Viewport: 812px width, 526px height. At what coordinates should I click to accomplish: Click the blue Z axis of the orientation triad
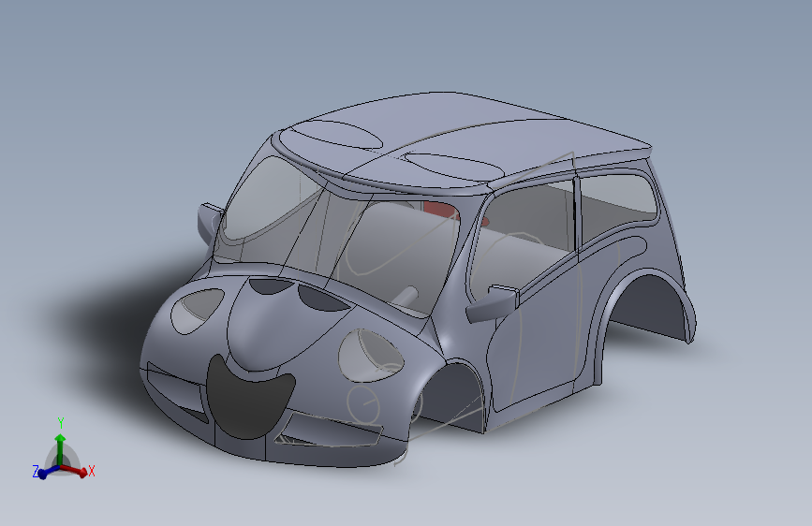tap(48, 472)
